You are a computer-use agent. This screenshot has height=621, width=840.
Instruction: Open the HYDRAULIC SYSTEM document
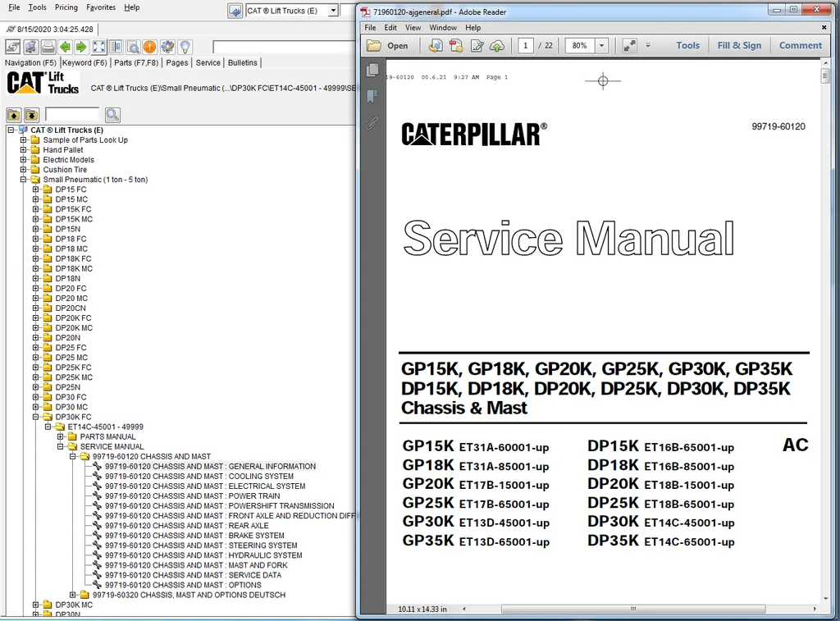[x=203, y=555]
